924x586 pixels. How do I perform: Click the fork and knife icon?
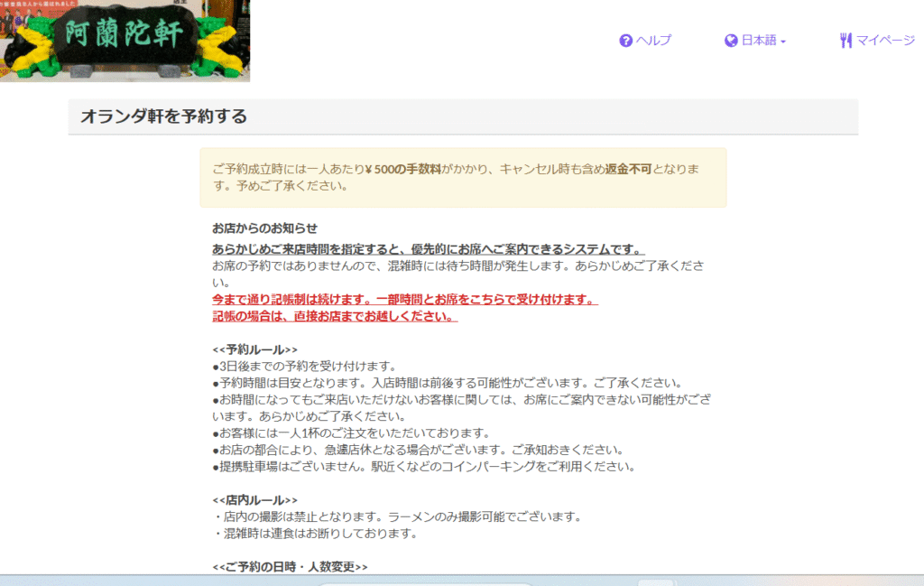pos(845,41)
